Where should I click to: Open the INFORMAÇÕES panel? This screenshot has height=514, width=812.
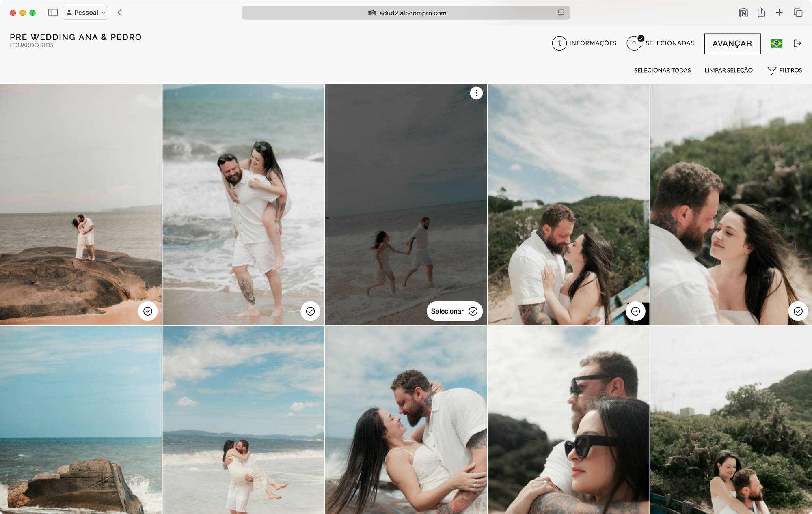coord(585,43)
